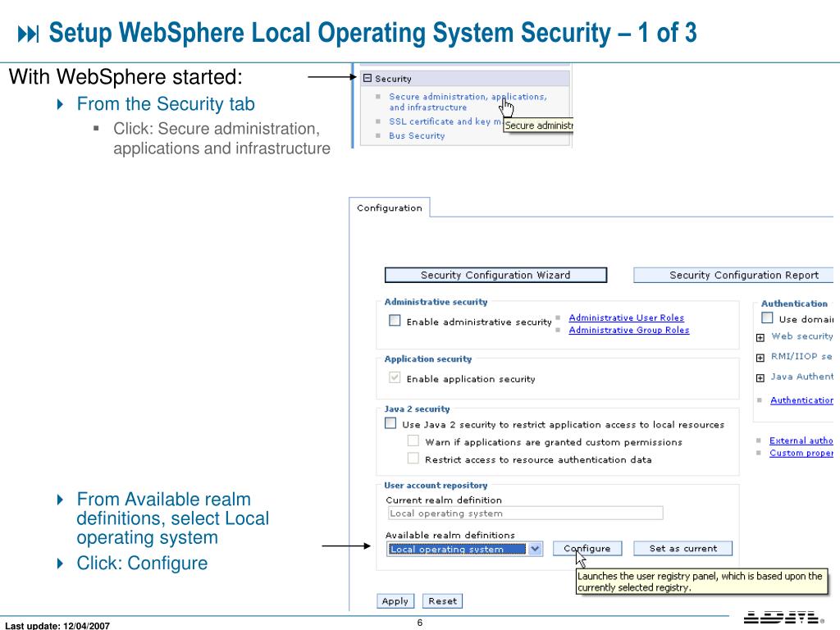The width and height of the screenshot is (840, 630).
Task: Toggle Enable application security checkbox
Action: pyautogui.click(x=395, y=377)
